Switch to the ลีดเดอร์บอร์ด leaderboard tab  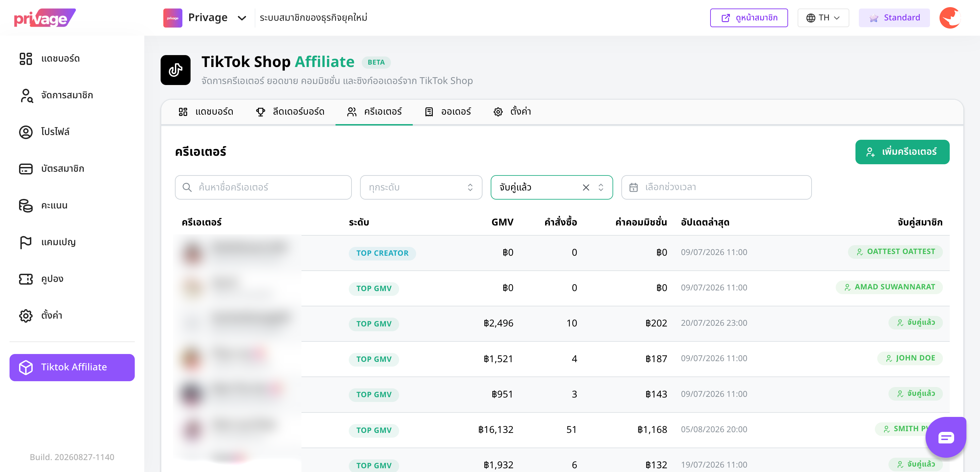click(290, 112)
